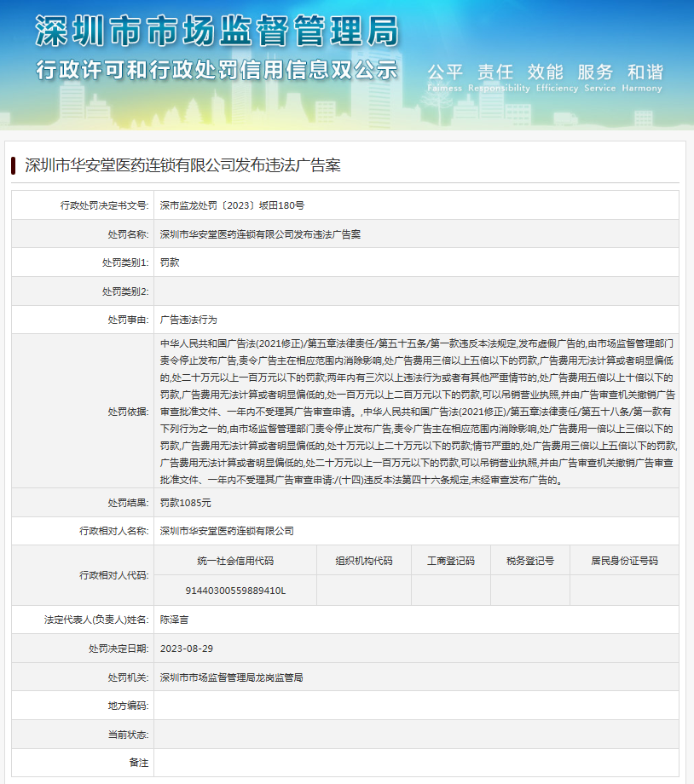Click the 组织机构代码 column header
This screenshot has width=694, height=784.
point(364,561)
